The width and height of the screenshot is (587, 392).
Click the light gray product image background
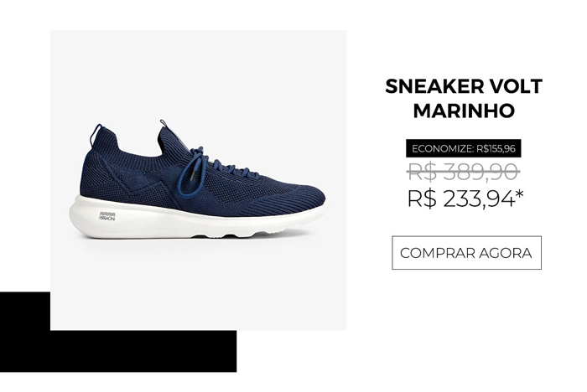point(198,75)
